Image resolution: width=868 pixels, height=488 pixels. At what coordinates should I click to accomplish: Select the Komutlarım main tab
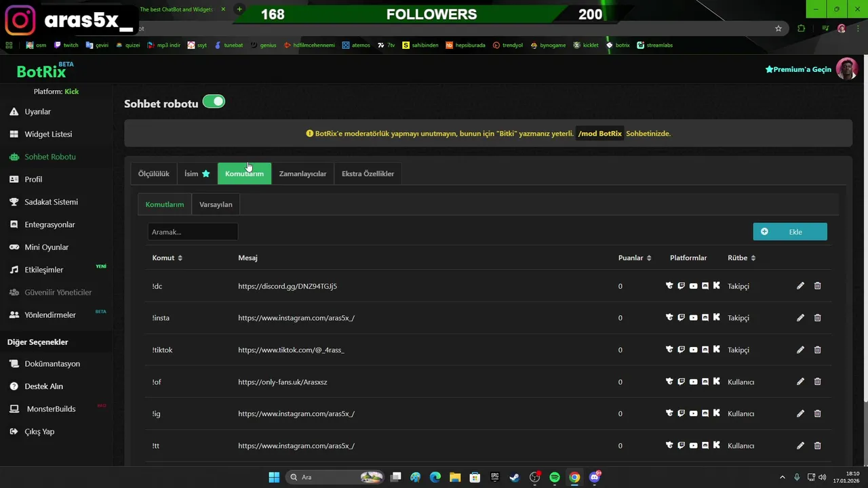click(x=244, y=174)
